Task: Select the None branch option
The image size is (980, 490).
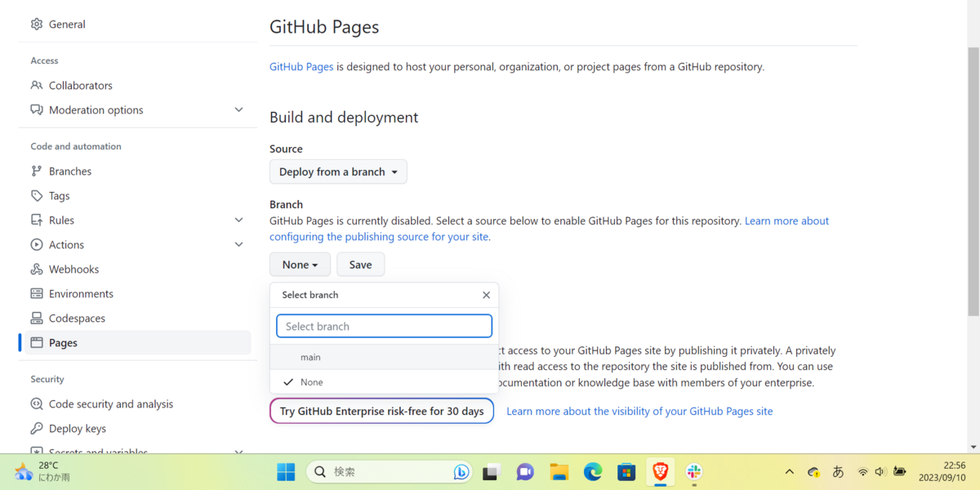Action: [x=384, y=382]
